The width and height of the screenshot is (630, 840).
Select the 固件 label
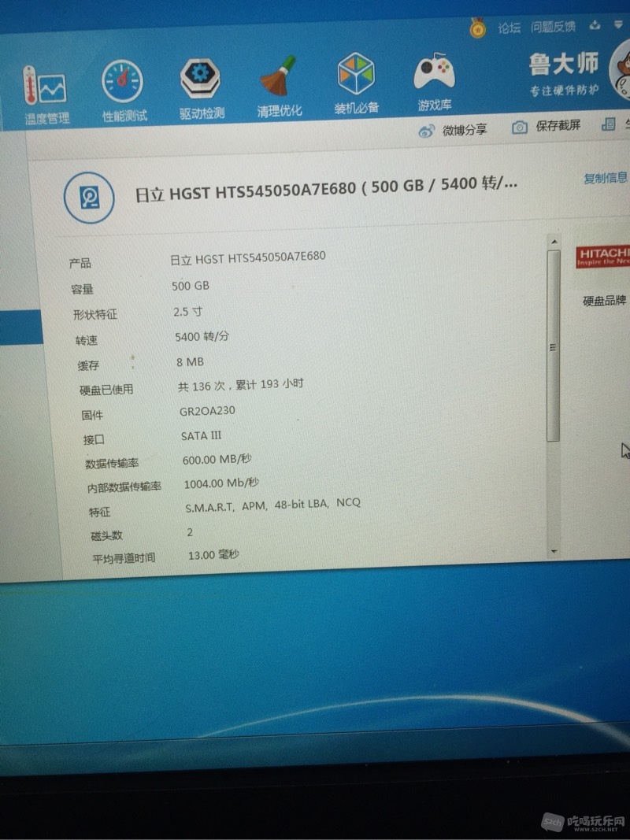[x=92, y=415]
